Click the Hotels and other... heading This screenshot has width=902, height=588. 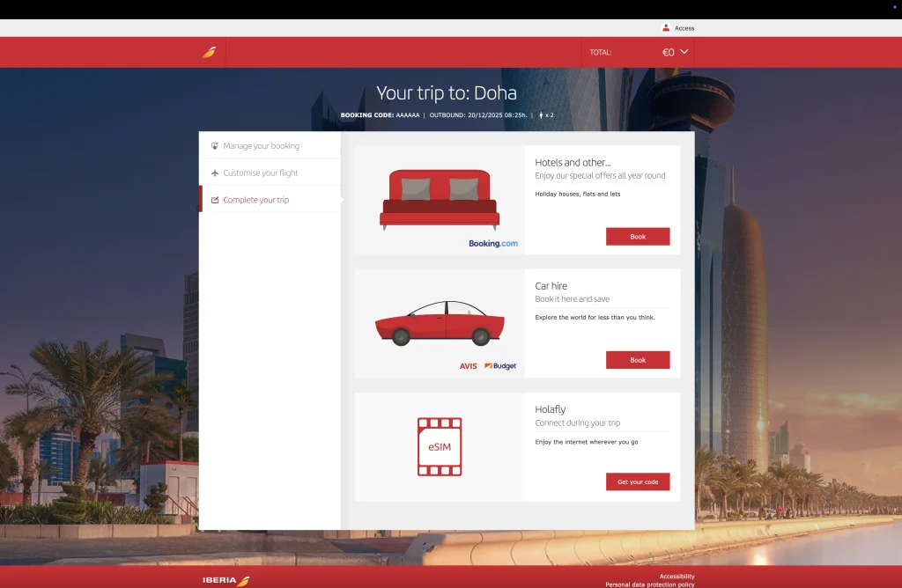click(573, 163)
